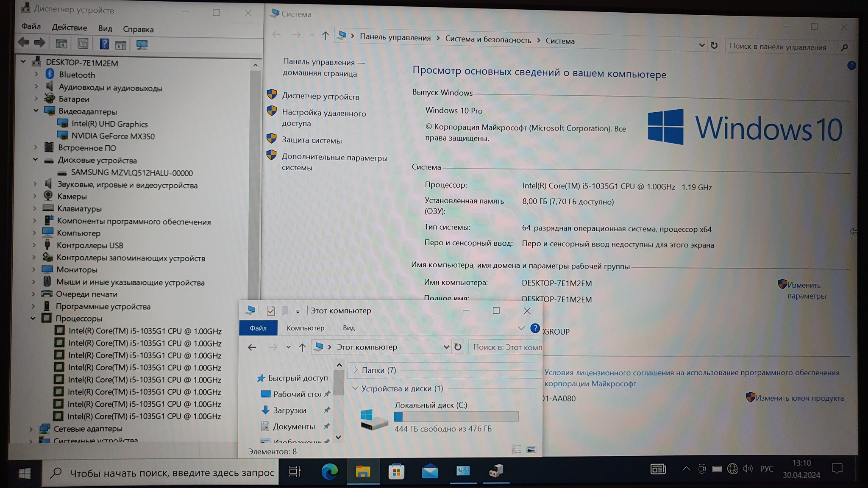Click back arrow in Device Manager toolbar
This screenshot has width=868, height=488.
24,43
